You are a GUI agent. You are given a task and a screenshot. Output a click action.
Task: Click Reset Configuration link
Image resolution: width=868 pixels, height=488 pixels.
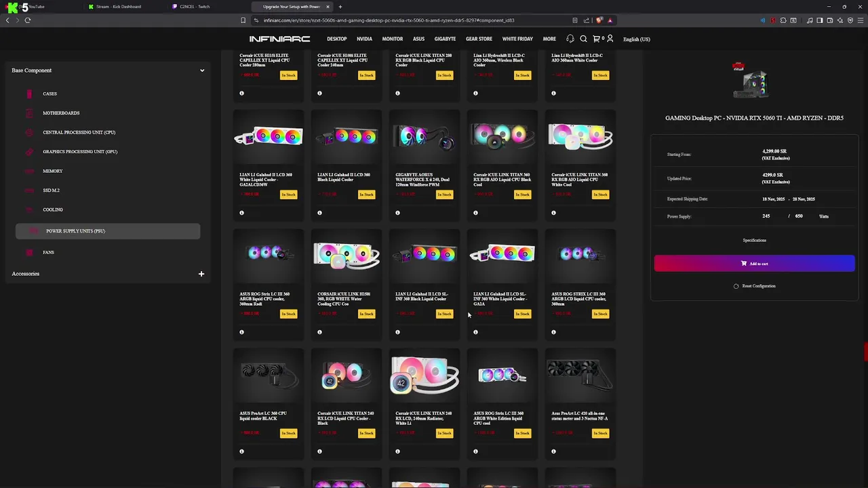click(758, 286)
